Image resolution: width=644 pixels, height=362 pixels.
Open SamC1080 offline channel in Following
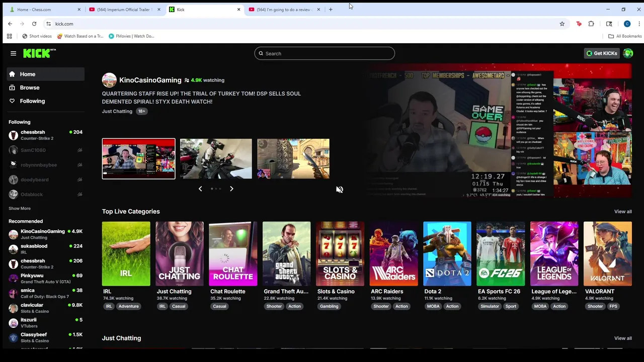click(46, 150)
